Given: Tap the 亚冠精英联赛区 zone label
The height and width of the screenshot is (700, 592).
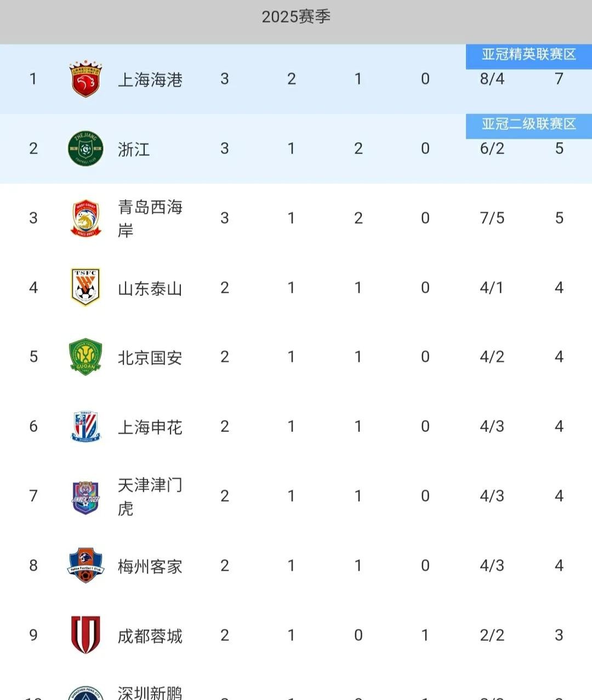Looking at the screenshot, I should (529, 54).
